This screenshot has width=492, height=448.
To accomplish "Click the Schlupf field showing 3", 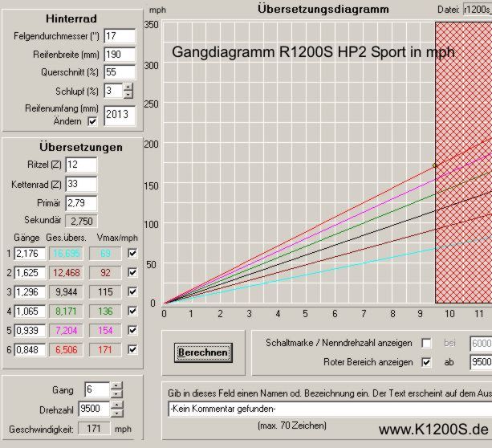I will 113,91.
